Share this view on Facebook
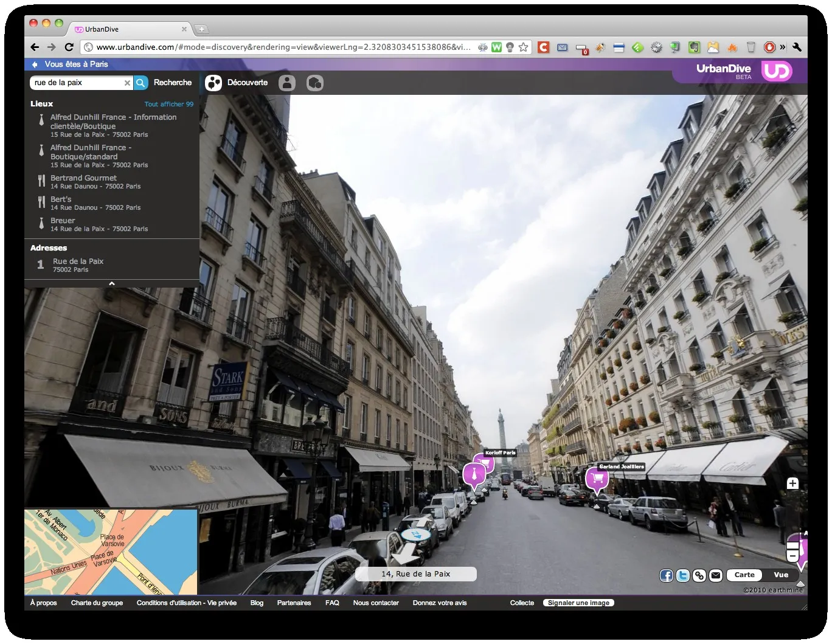Viewport: 832px width, 644px height. pyautogui.click(x=667, y=575)
